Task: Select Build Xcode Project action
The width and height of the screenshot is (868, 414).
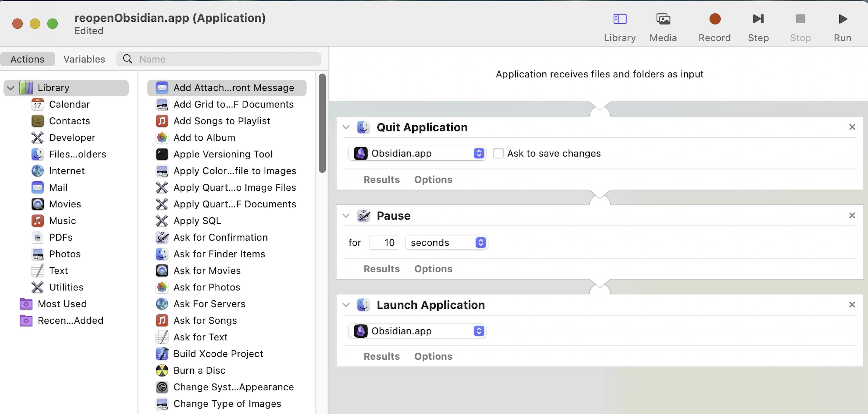Action: point(218,354)
